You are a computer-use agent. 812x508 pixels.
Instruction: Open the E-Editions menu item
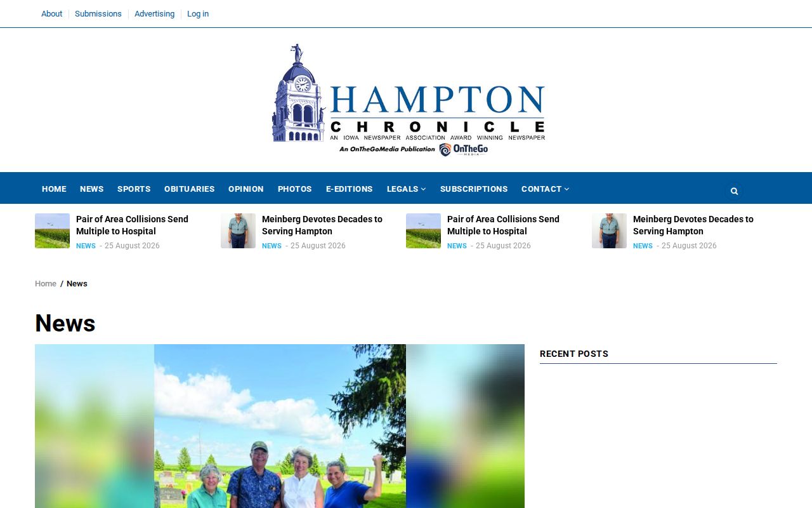[349, 189]
